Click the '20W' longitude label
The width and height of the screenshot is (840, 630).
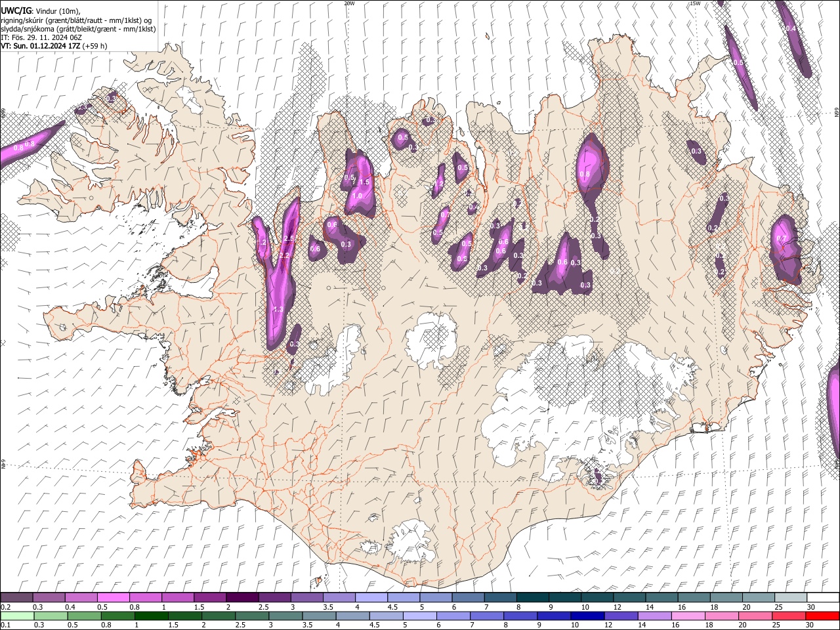coord(349,3)
